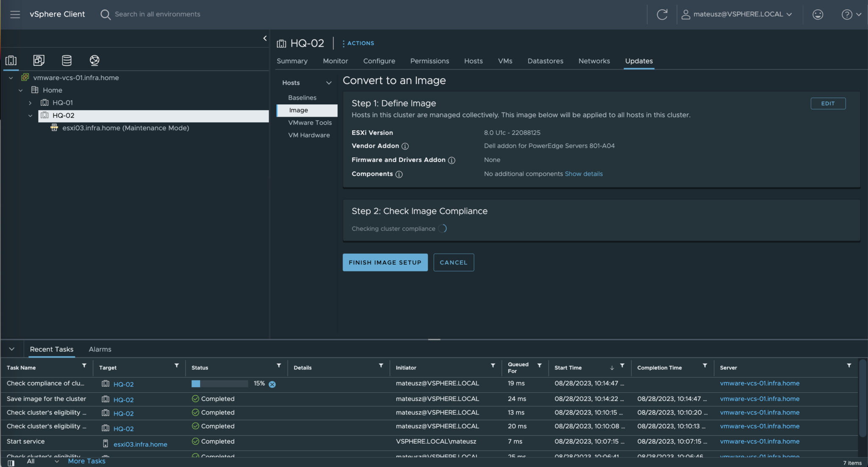Open the mateusz@VSPHERE.LOCAL account dropdown
868x467 pixels.
pos(737,14)
